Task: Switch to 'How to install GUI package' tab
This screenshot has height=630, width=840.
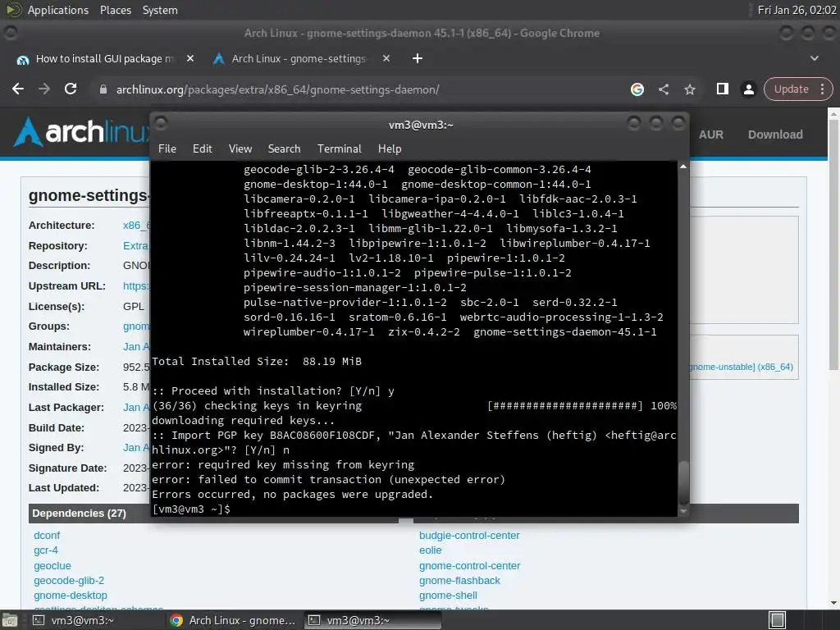Action: [105, 58]
